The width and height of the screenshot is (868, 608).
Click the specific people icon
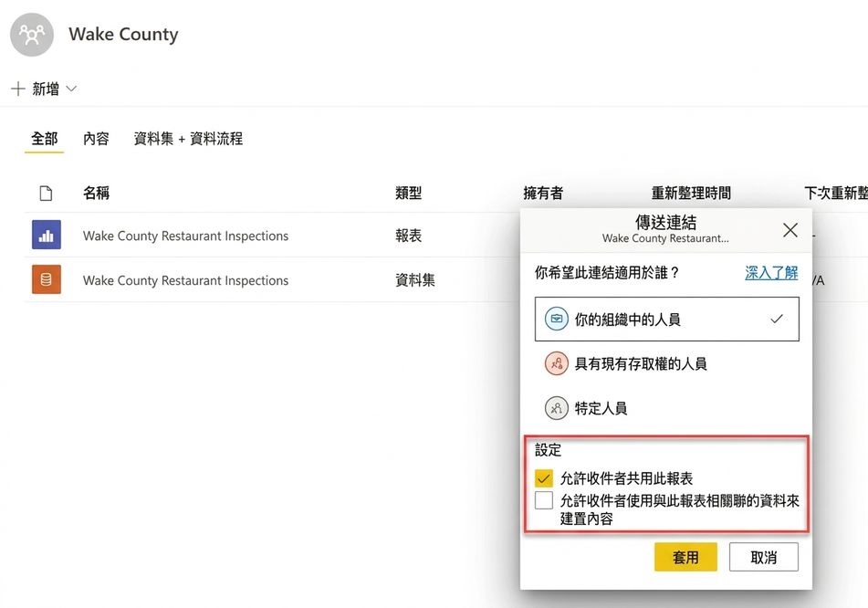[x=557, y=408]
